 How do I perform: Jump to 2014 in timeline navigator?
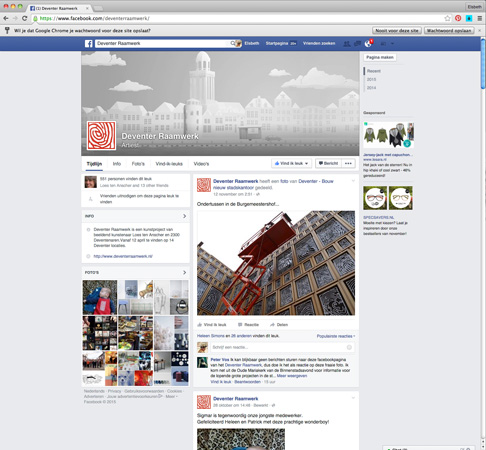pyautogui.click(x=371, y=88)
